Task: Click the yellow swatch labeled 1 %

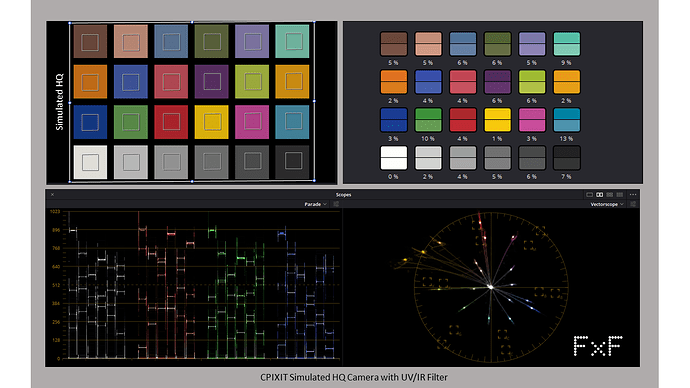Action: (x=497, y=120)
